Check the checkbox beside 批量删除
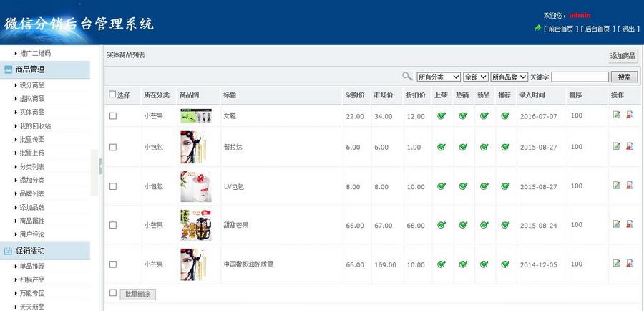The width and height of the screenshot is (644, 311). [x=113, y=293]
